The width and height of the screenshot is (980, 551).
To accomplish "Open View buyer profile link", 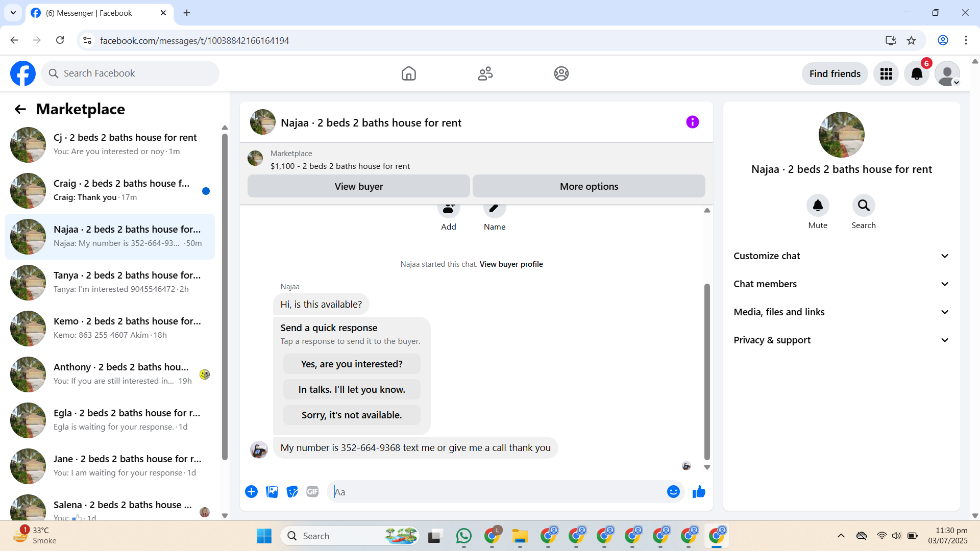I will (511, 264).
